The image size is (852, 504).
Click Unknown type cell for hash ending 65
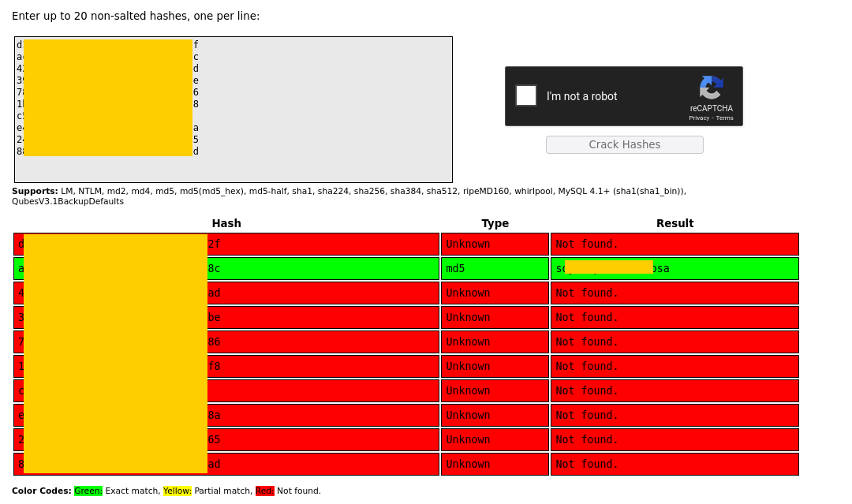click(x=495, y=439)
